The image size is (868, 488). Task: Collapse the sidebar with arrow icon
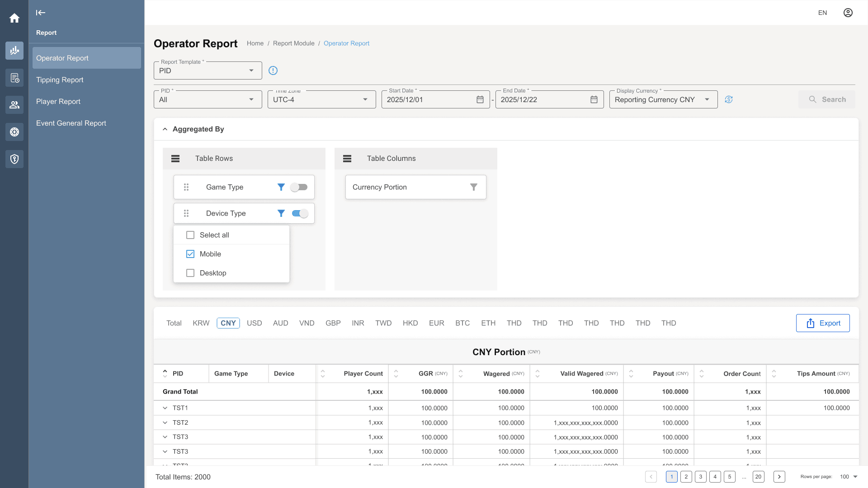click(41, 13)
